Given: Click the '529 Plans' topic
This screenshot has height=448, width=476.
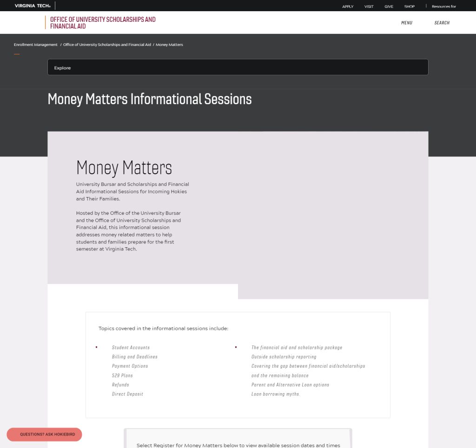Looking at the screenshot, I should point(122,376).
